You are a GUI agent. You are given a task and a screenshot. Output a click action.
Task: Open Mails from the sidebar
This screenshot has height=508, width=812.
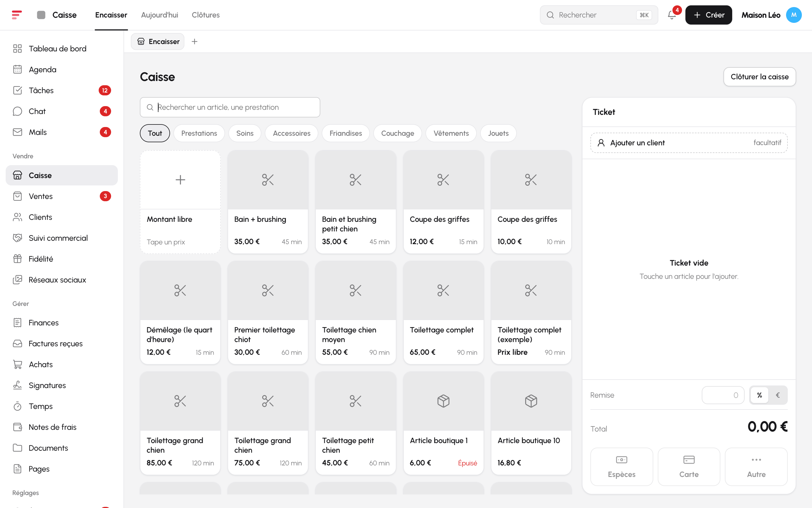coord(62,132)
